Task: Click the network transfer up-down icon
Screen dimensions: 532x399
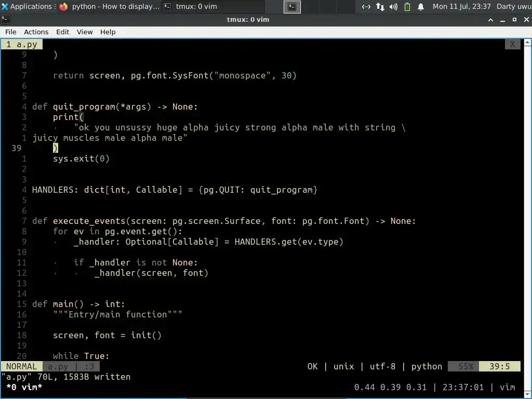Action: [380, 7]
